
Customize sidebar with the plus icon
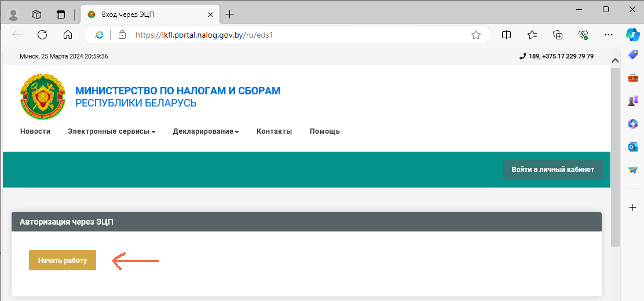[632, 207]
